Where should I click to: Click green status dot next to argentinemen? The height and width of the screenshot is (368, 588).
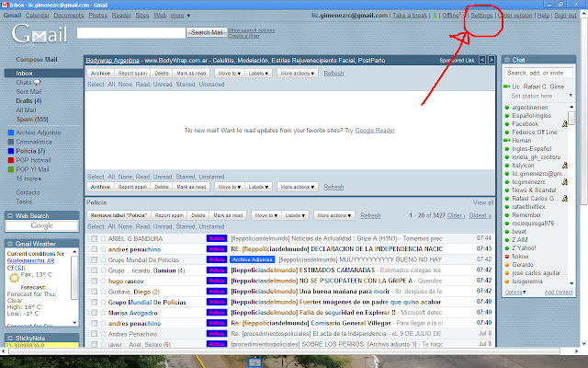pos(507,108)
